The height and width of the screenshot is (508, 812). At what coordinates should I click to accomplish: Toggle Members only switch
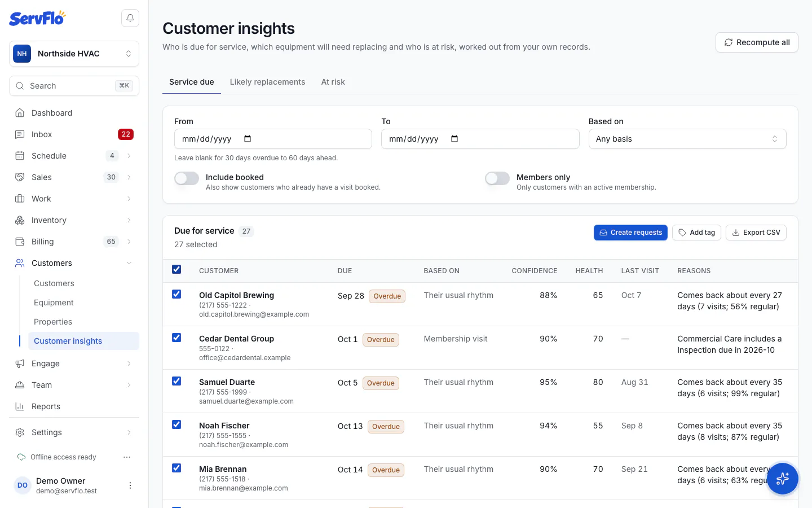click(497, 178)
